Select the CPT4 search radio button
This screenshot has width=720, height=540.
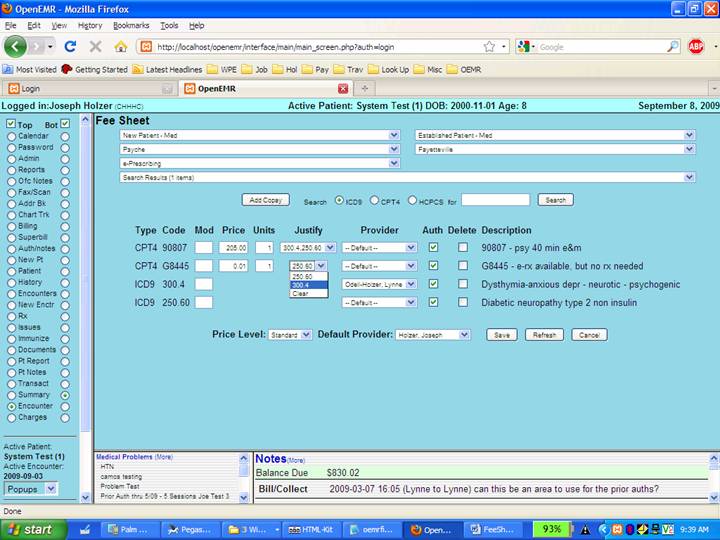tap(374, 200)
